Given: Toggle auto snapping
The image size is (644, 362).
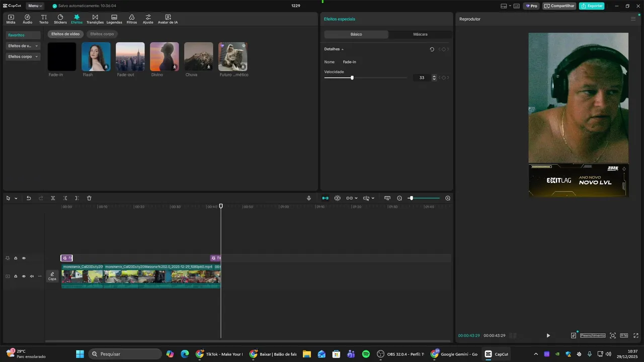Looking at the screenshot, I should pyautogui.click(x=337, y=198).
